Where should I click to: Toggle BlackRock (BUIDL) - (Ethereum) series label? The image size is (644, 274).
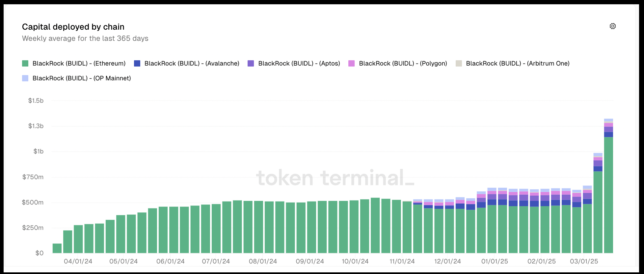pyautogui.click(x=79, y=64)
